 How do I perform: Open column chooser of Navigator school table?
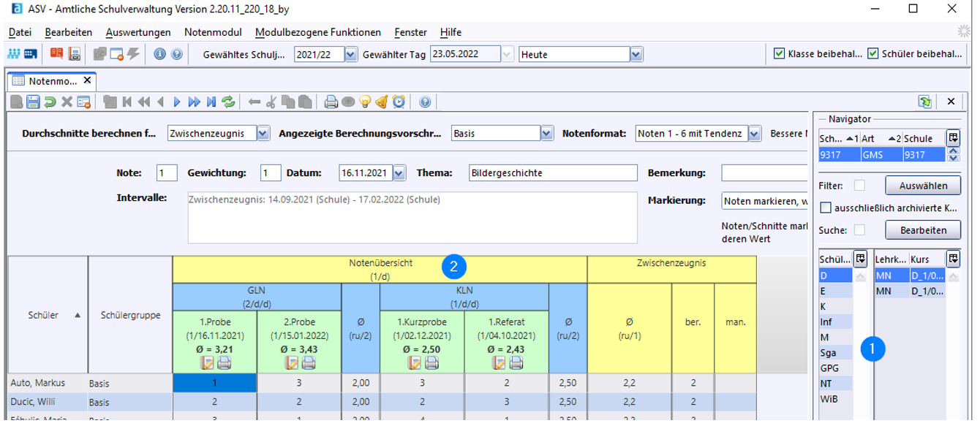click(x=952, y=137)
